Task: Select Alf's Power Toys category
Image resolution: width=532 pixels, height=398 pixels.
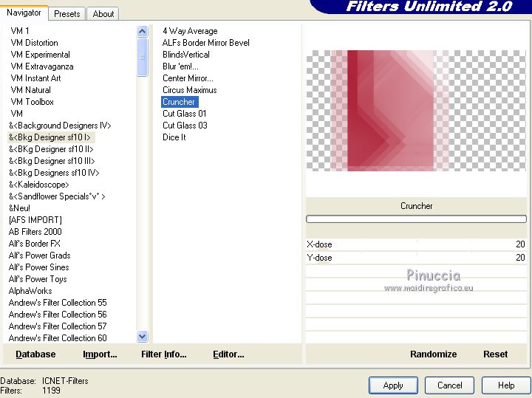Action: 38,279
